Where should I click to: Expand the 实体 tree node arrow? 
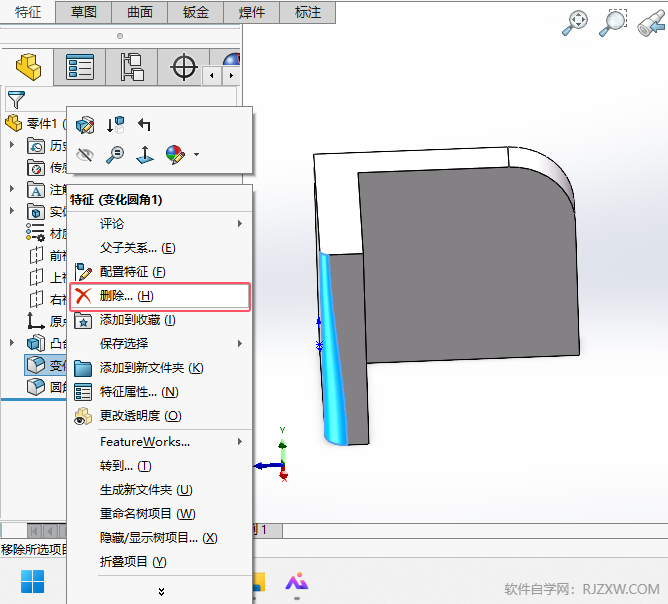point(12,210)
